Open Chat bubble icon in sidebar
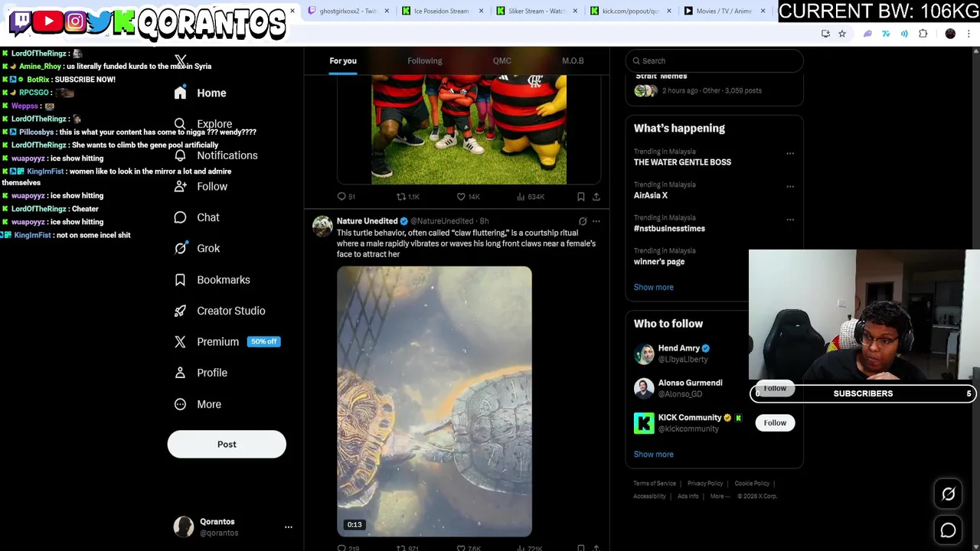The image size is (980, 551). coord(180,217)
